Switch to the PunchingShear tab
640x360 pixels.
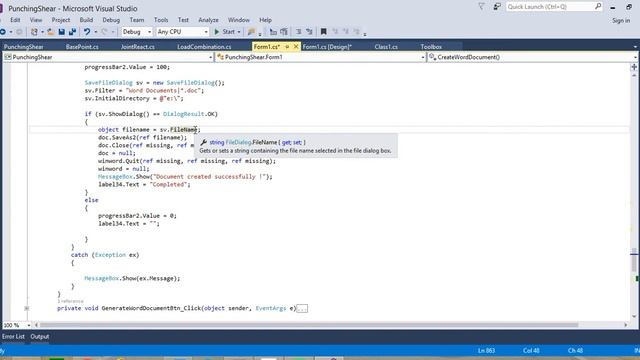[23, 47]
